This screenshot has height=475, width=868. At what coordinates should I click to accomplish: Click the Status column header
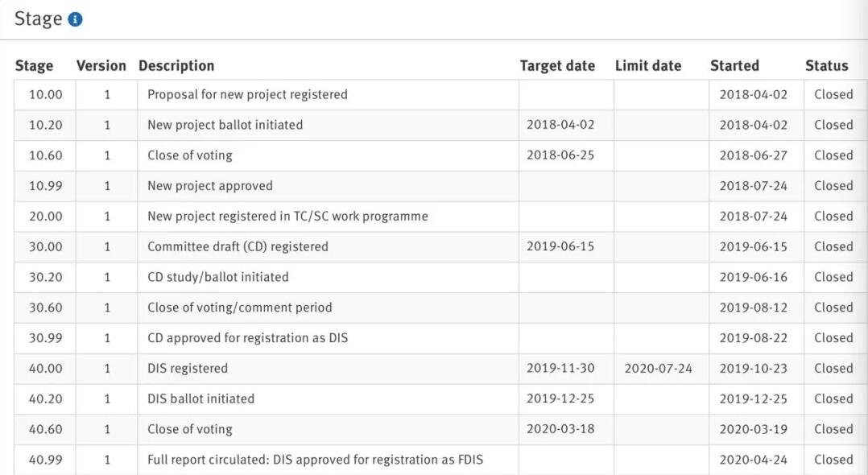click(826, 65)
